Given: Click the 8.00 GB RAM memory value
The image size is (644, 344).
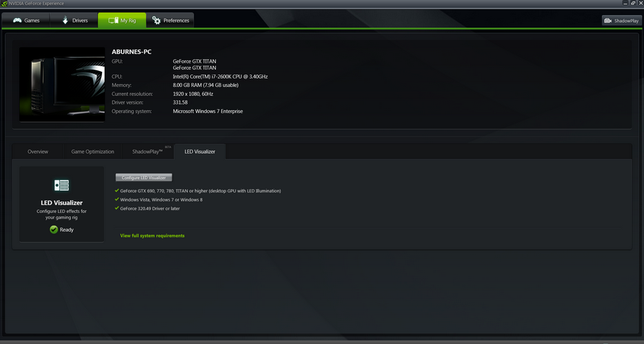Looking at the screenshot, I should click(205, 85).
